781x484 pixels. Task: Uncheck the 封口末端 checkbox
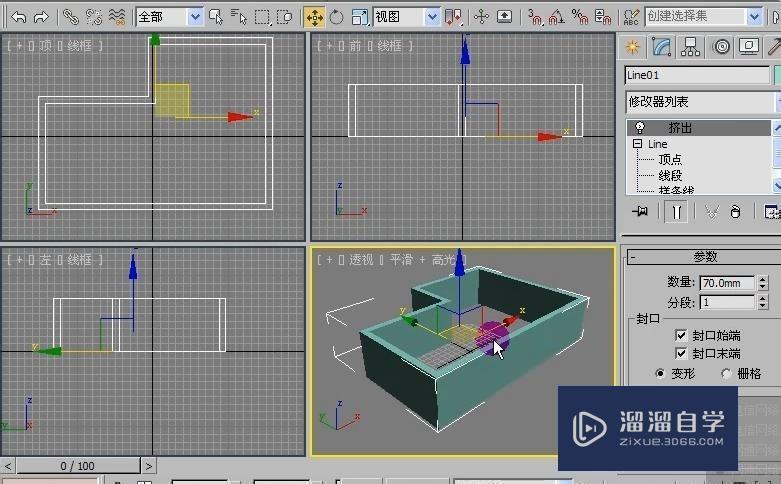pos(681,354)
